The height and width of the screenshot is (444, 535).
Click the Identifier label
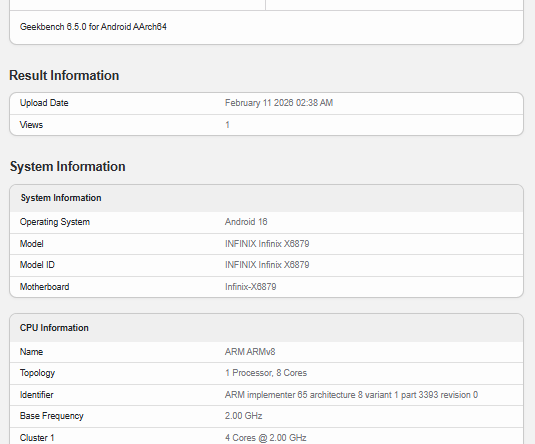[37, 395]
